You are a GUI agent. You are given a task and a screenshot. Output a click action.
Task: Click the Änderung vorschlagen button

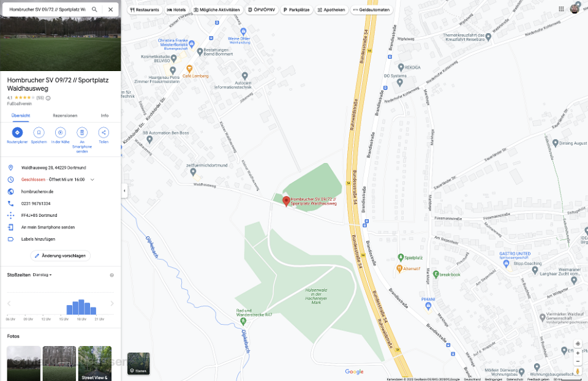pos(61,256)
